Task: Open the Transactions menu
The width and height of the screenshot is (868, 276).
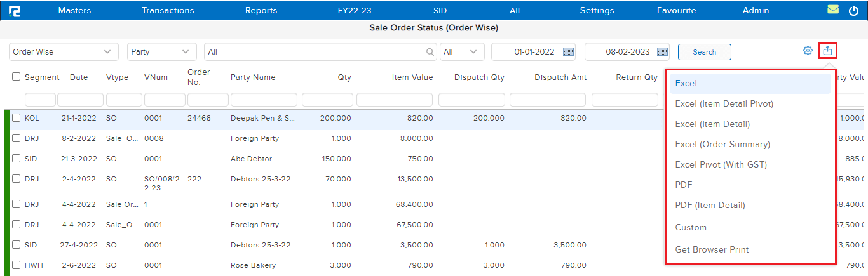Action: (x=168, y=10)
